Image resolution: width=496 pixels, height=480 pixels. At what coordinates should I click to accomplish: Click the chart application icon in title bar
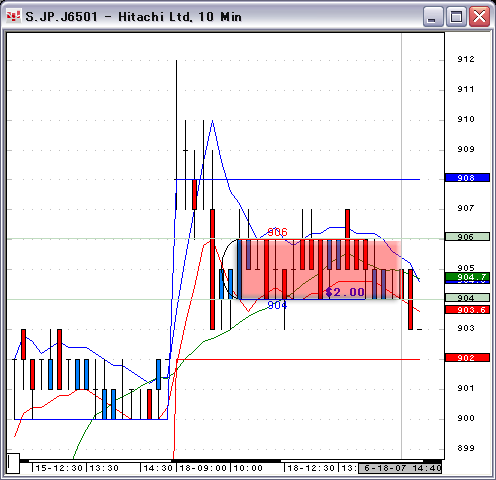coord(14,16)
